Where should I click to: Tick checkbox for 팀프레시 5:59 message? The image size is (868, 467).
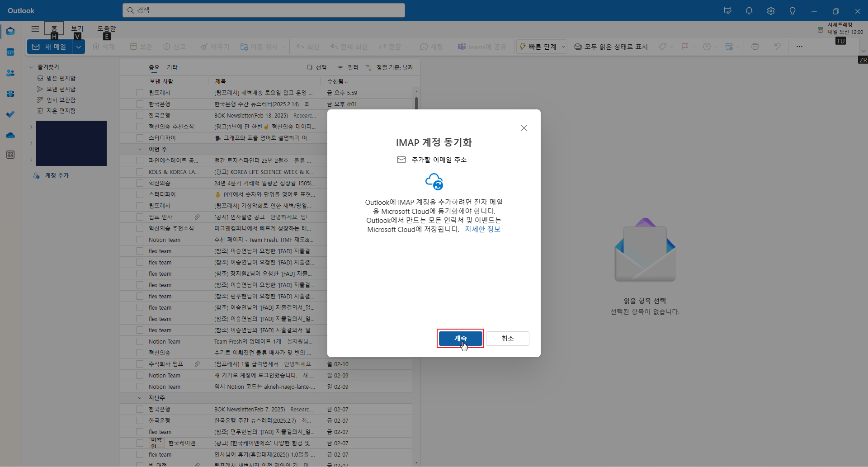pyautogui.click(x=140, y=93)
